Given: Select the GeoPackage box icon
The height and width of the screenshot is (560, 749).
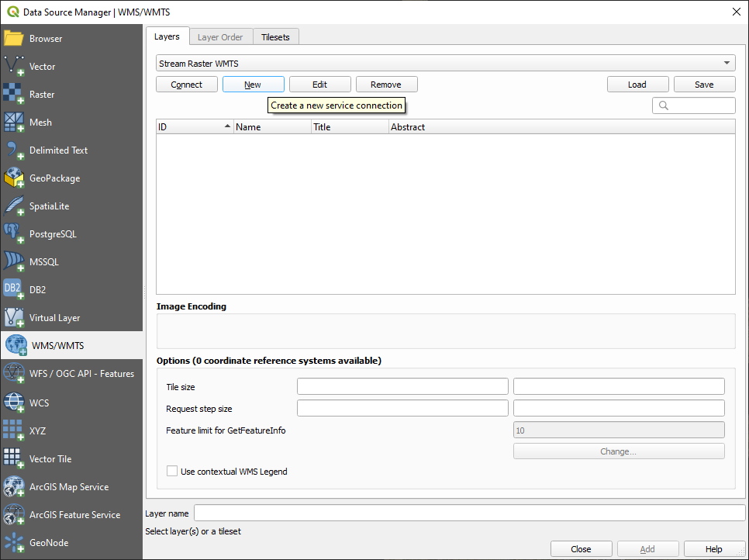Looking at the screenshot, I should (13, 178).
